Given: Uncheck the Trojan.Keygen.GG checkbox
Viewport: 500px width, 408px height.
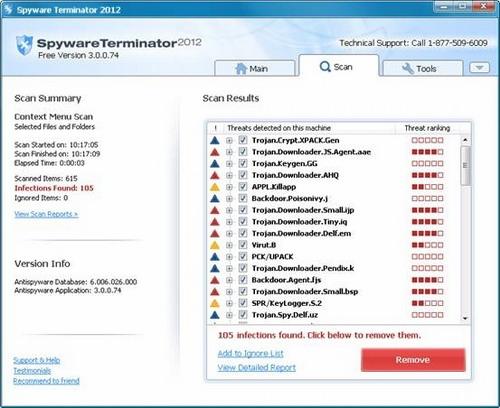Looking at the screenshot, I should click(x=243, y=164).
